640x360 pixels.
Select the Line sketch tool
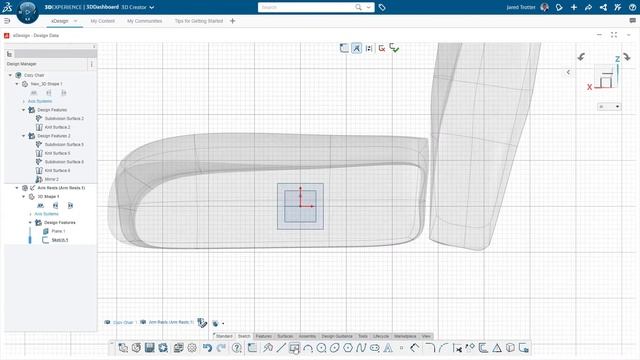tap(281, 348)
